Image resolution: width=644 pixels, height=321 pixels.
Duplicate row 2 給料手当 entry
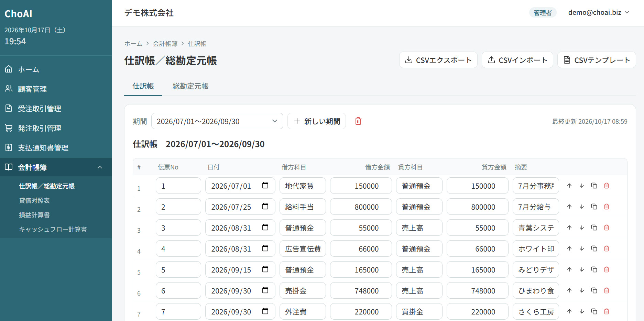[594, 207]
